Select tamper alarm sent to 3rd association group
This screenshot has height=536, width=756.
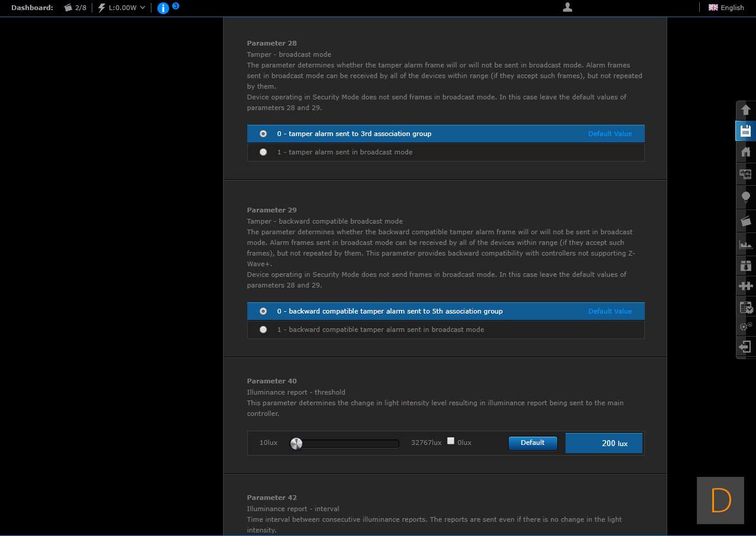tap(263, 134)
